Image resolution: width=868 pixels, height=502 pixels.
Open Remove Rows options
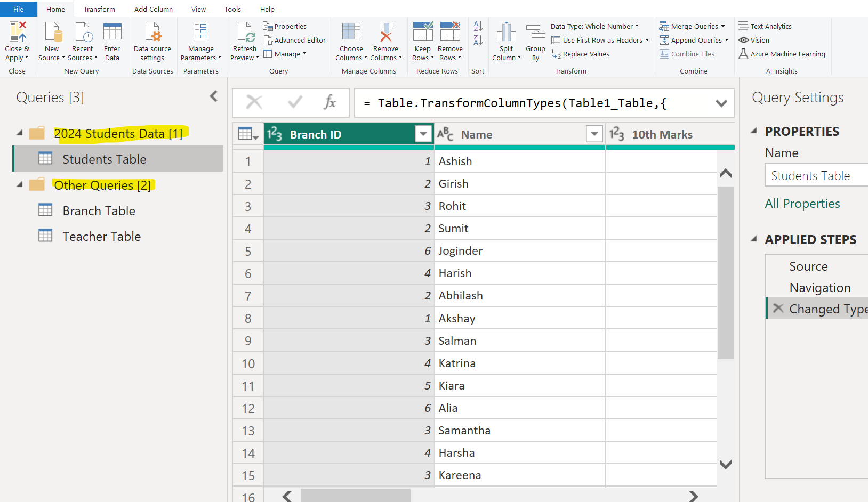(450, 40)
